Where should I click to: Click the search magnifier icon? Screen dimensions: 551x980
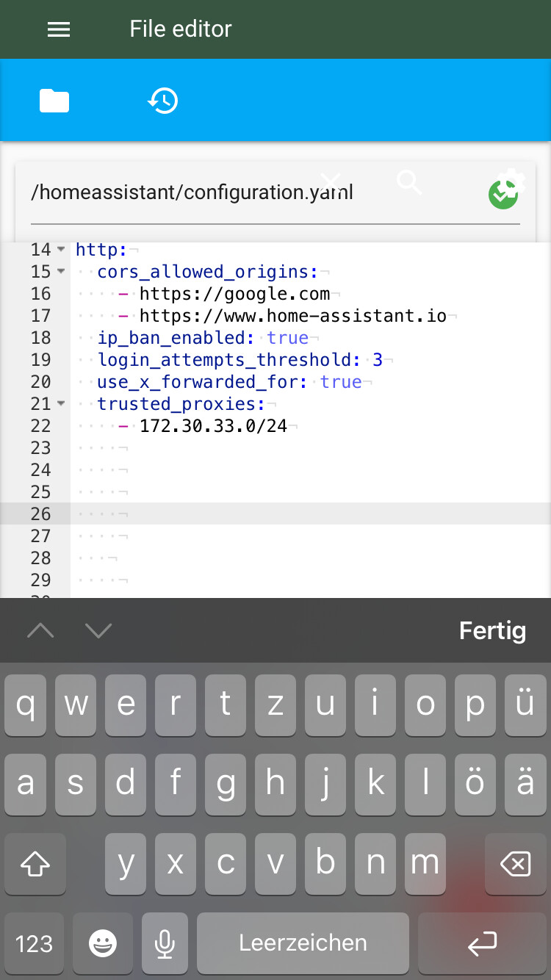coord(409,181)
